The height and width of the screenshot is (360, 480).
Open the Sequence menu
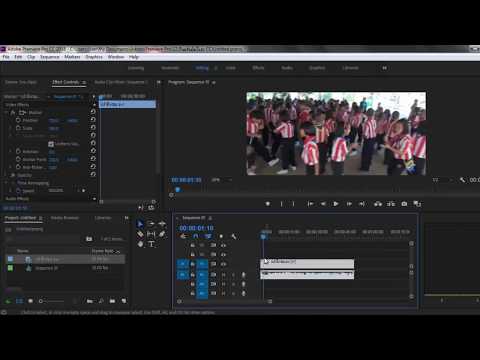[x=50, y=57]
